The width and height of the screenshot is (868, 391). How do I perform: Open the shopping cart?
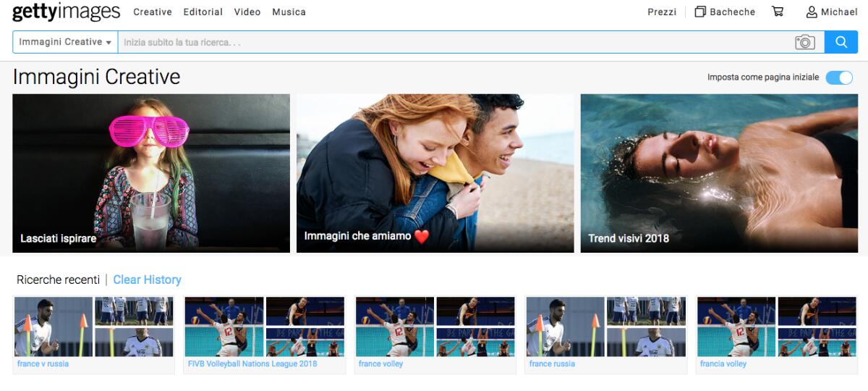pos(778,12)
